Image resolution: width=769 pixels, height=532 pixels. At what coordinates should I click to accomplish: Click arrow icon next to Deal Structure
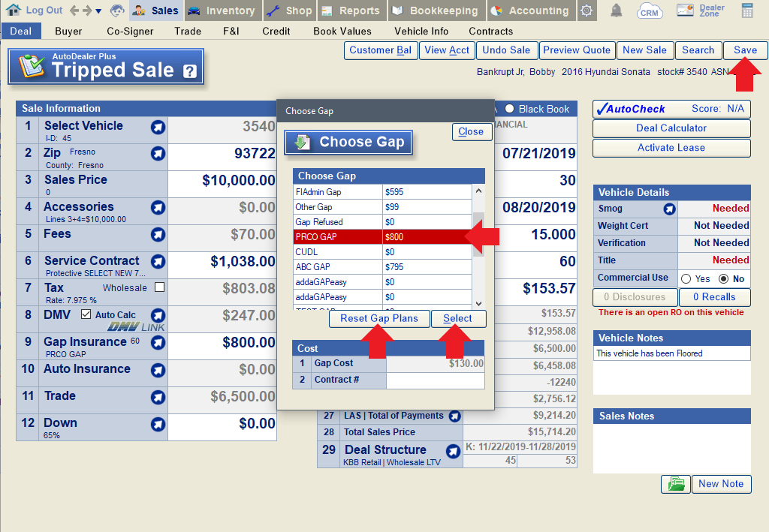pos(453,451)
